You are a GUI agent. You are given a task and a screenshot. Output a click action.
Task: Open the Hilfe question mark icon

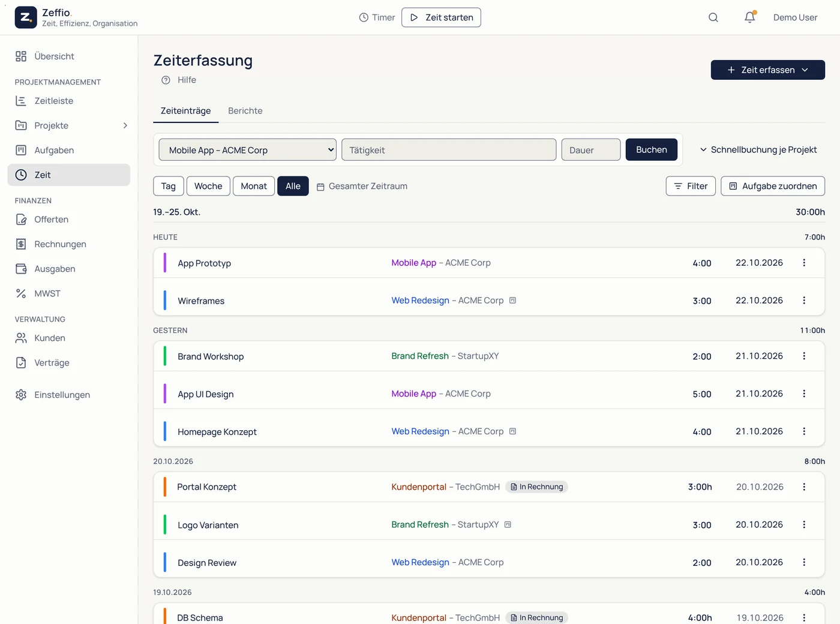point(166,80)
